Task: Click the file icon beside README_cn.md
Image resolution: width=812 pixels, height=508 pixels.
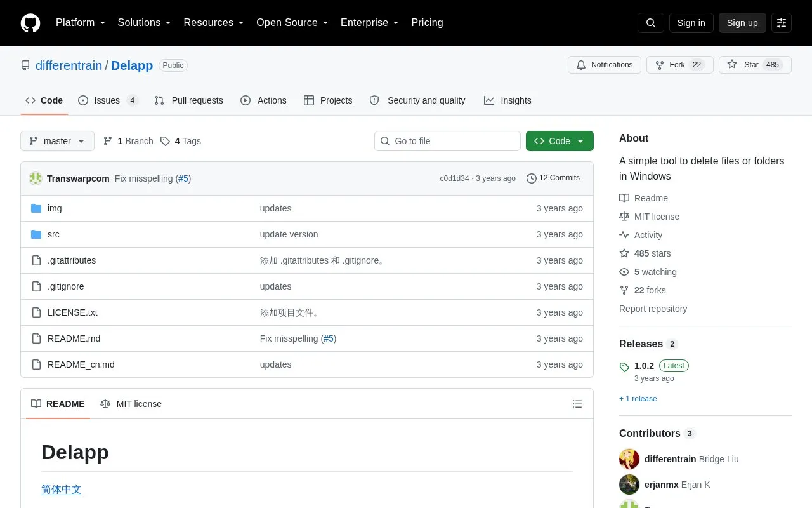Action: point(36,364)
